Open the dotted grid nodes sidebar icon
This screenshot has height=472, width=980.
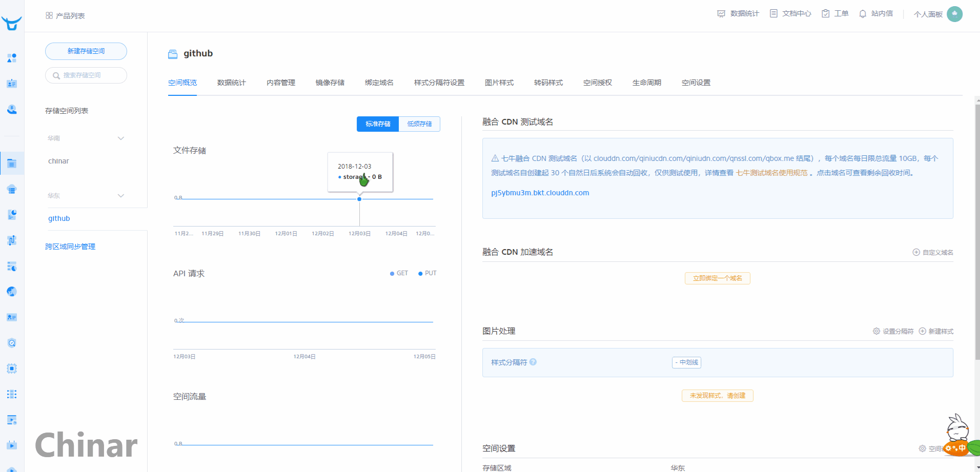(12, 394)
